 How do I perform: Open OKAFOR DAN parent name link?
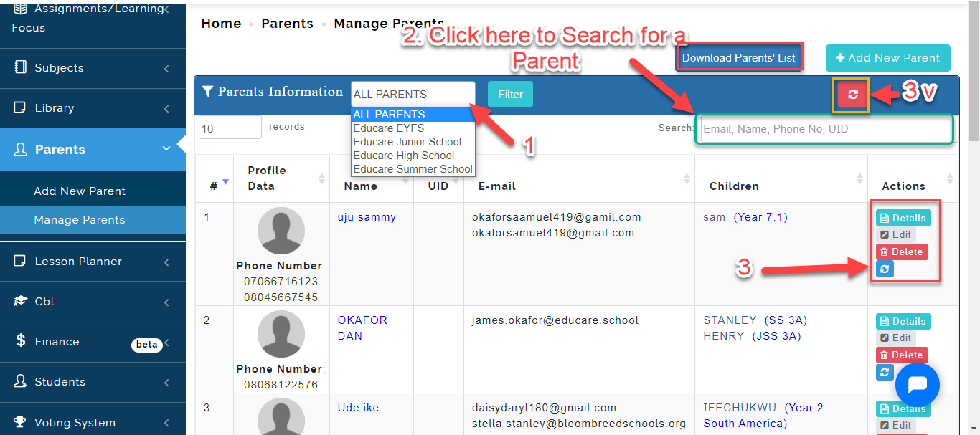point(362,328)
